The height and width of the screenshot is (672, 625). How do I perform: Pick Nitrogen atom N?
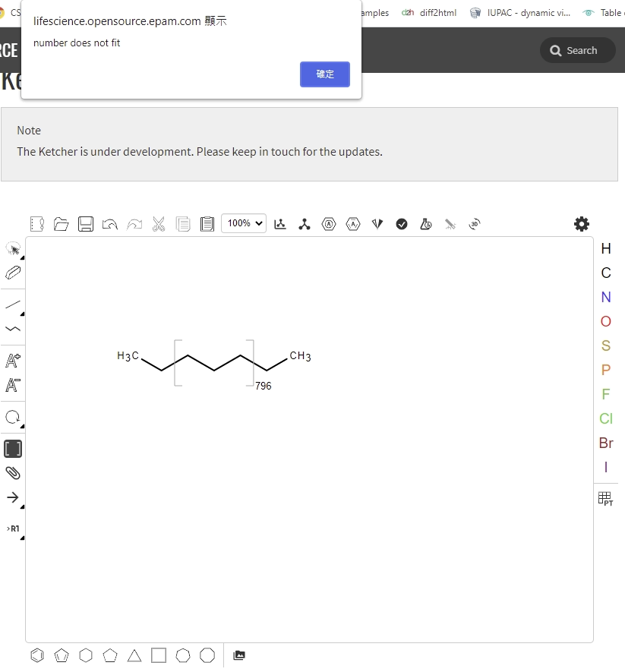606,297
